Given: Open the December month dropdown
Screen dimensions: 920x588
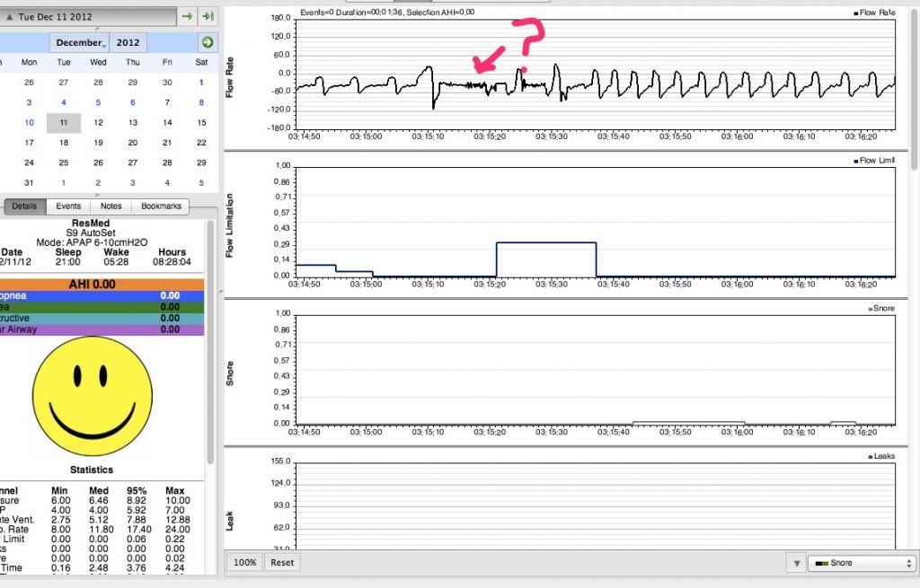Looking at the screenshot, I should 79,42.
